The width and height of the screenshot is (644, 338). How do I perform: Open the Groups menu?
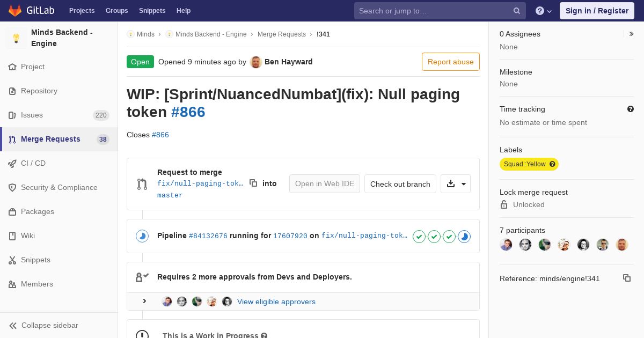click(116, 11)
